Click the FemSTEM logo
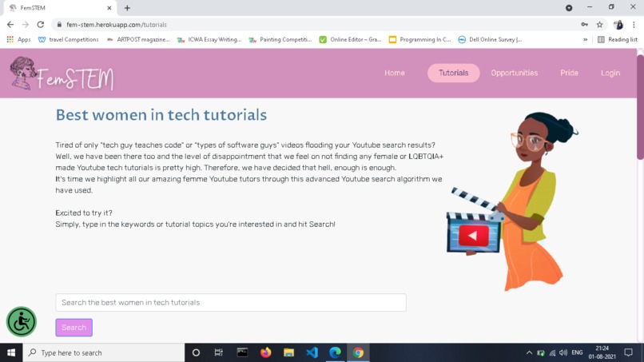 [x=62, y=74]
